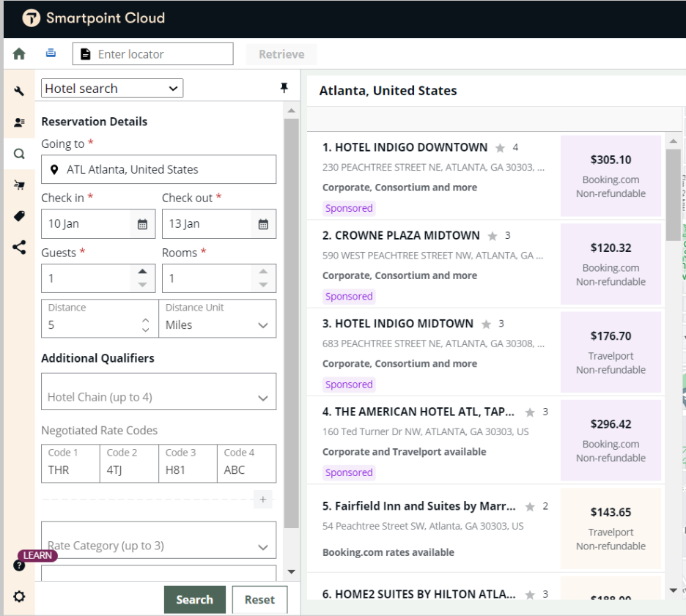Open the shopping cart sidebar icon

coord(19,185)
